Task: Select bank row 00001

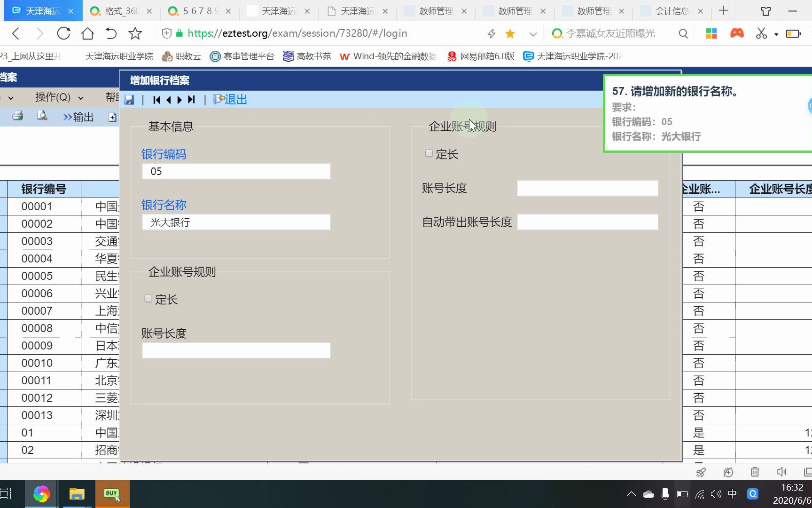Action: tap(37, 206)
